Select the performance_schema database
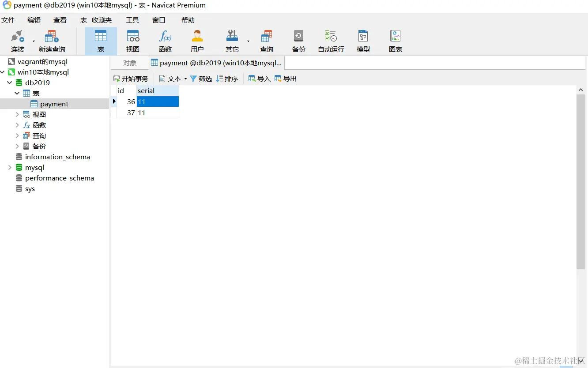Viewport: 588px width, 368px height. tap(60, 178)
